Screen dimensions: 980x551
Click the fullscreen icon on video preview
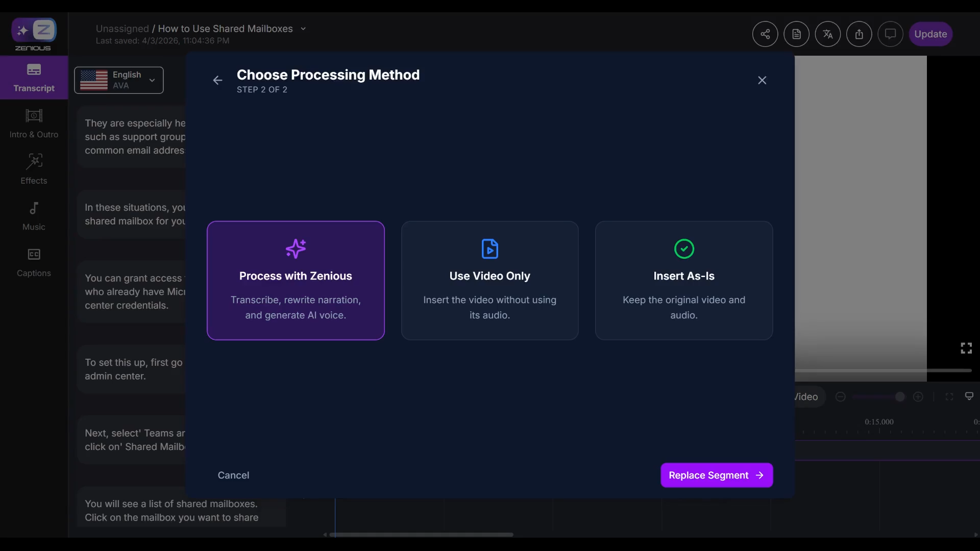point(966,348)
